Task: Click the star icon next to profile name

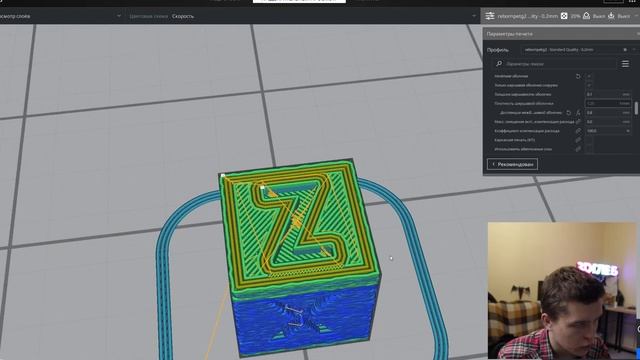Action: [625, 50]
